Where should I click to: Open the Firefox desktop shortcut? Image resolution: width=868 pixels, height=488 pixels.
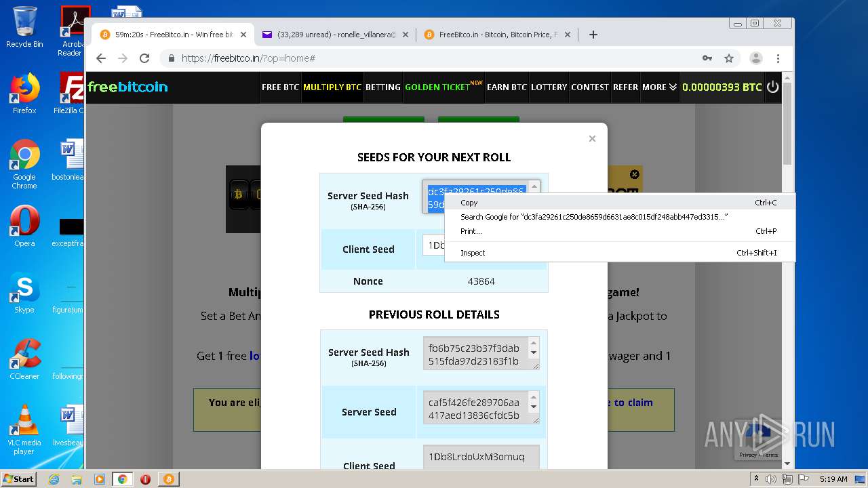24,94
